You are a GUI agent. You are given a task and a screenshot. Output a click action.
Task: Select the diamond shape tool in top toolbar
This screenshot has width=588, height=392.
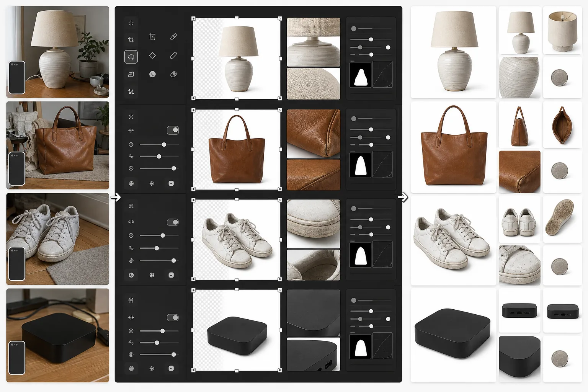pyautogui.click(x=152, y=56)
